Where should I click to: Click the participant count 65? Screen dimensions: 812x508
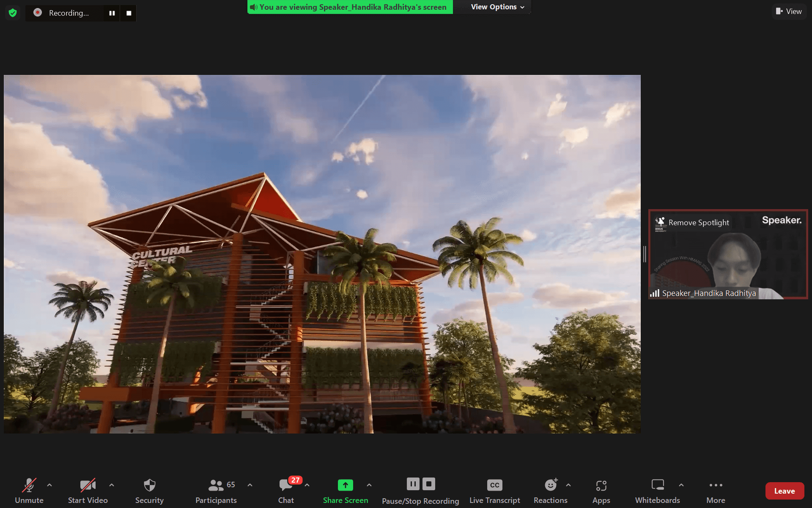click(231, 485)
